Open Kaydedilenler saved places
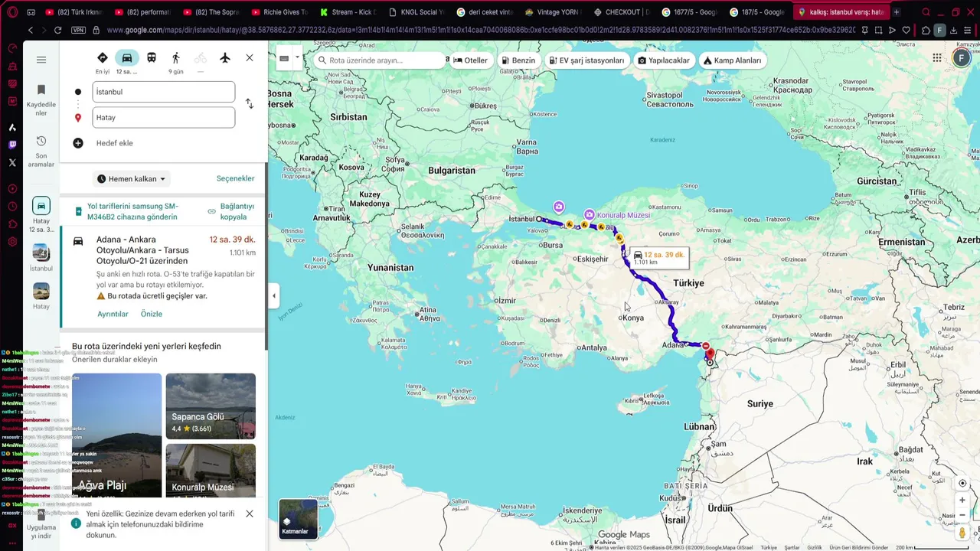This screenshot has height=551, width=980. pos(41,100)
